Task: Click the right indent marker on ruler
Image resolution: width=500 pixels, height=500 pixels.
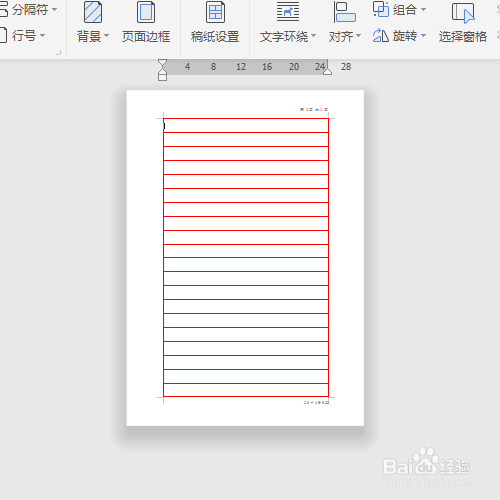Action: [327, 71]
